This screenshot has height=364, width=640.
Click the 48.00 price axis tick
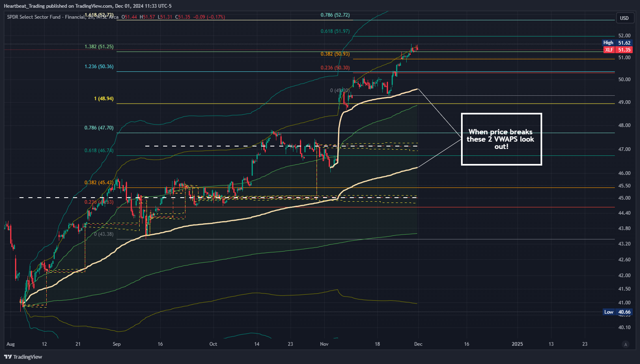(624, 125)
